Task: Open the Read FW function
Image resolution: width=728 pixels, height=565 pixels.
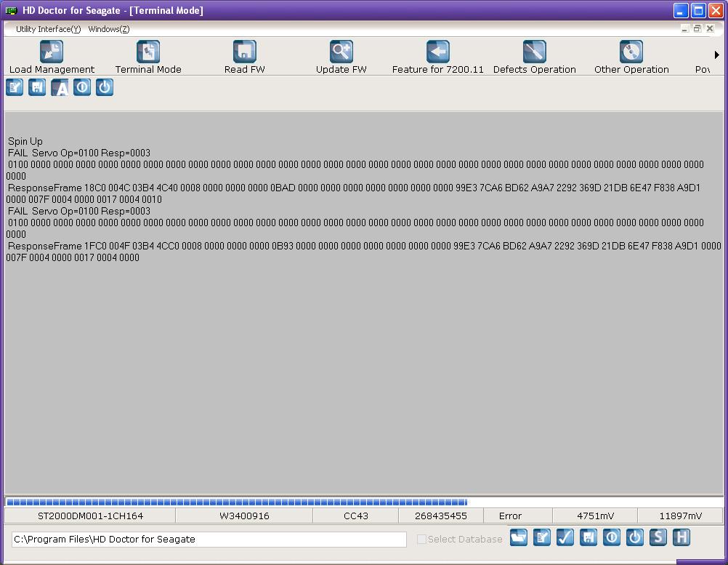Action: coord(245,57)
